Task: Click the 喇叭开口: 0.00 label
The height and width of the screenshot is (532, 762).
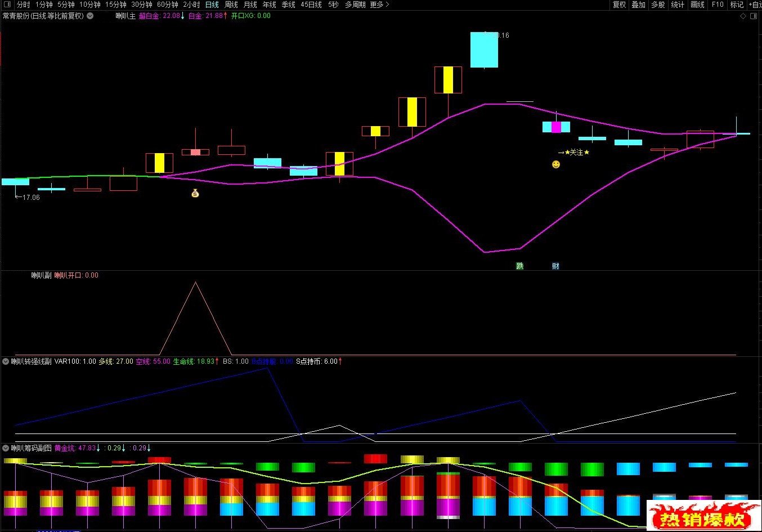Action: (x=77, y=275)
